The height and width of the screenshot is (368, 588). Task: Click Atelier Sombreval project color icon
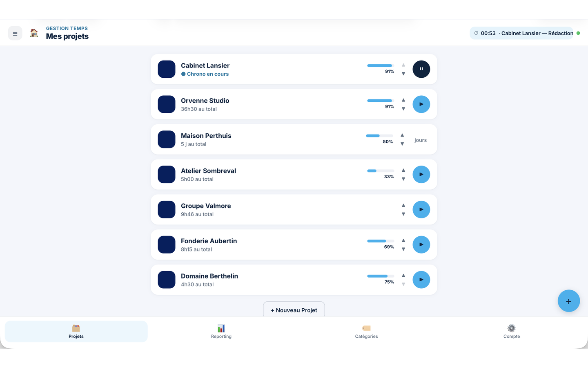pos(167,175)
